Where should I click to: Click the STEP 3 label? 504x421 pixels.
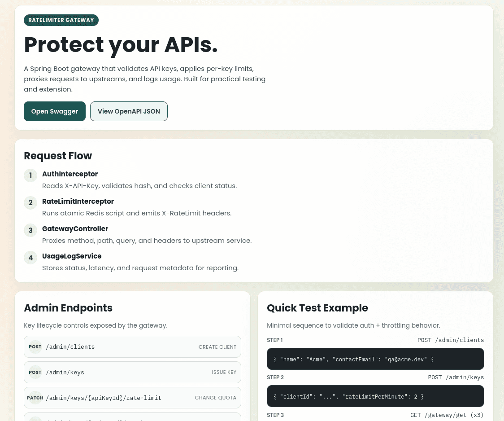coord(275,415)
